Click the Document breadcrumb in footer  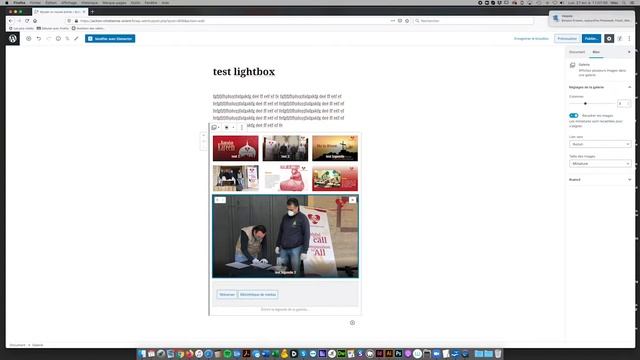[x=17, y=345]
